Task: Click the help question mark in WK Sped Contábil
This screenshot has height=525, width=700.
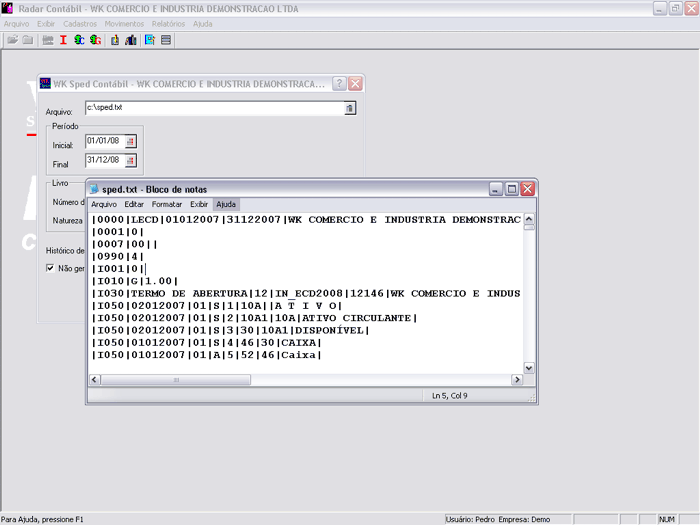Action: pos(339,84)
